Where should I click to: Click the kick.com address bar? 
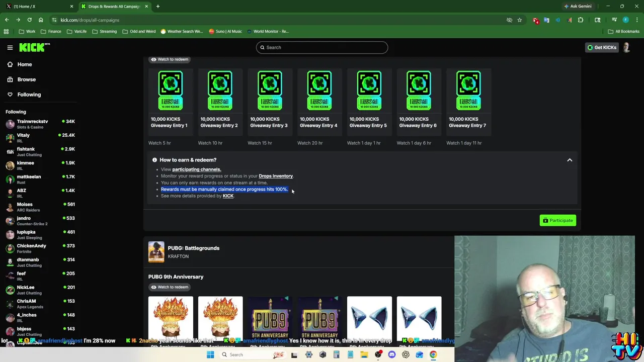277,20
